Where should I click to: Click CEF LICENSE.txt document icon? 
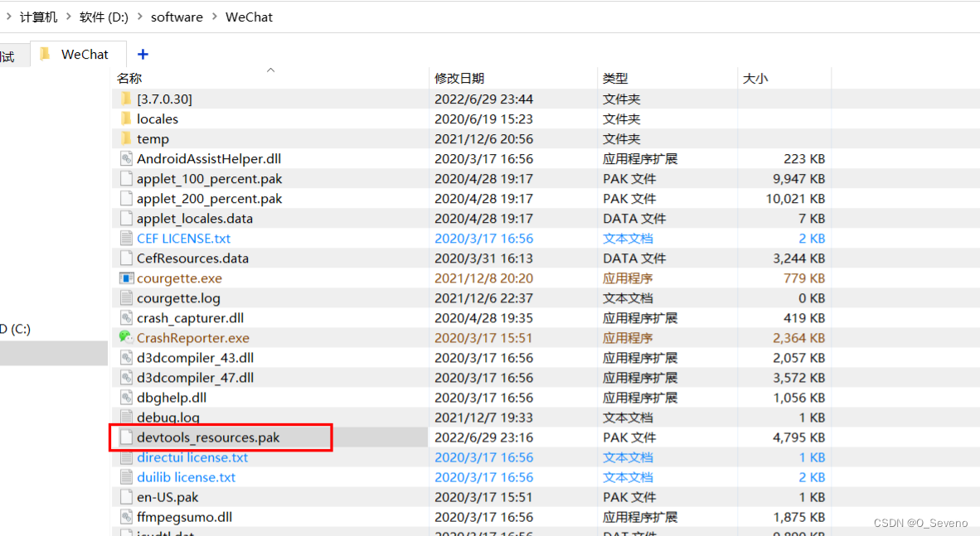click(x=126, y=239)
